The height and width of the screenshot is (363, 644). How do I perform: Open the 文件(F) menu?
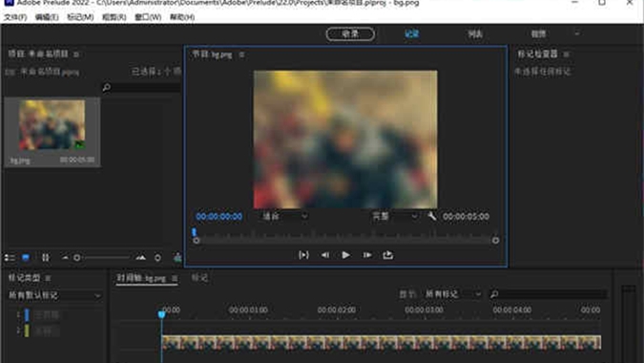pos(15,17)
